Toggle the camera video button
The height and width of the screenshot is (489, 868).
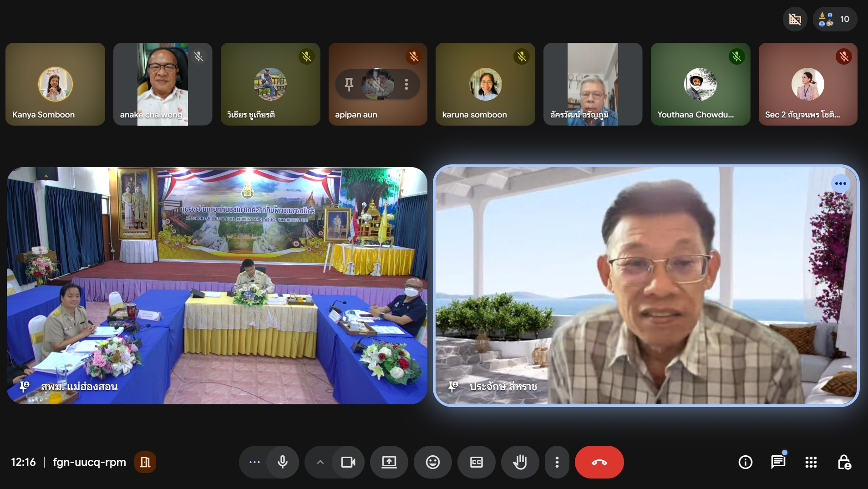[x=348, y=462]
